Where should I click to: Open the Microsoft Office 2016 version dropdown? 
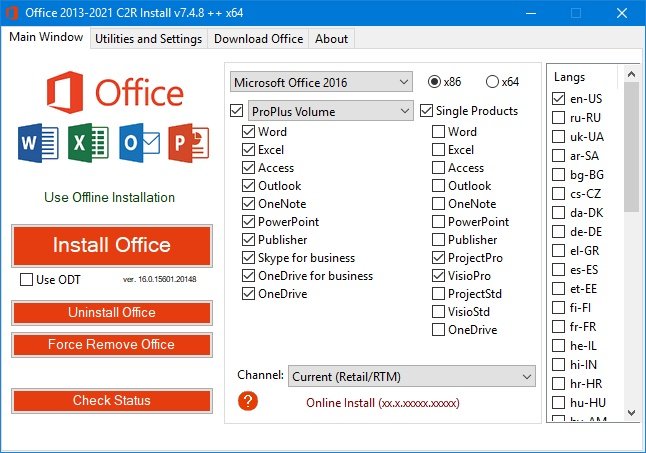click(x=321, y=82)
